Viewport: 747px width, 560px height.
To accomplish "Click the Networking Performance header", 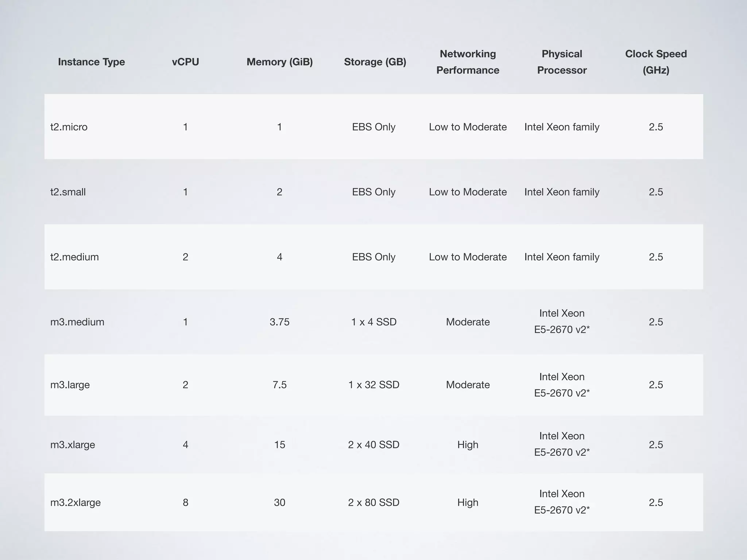I will [468, 62].
